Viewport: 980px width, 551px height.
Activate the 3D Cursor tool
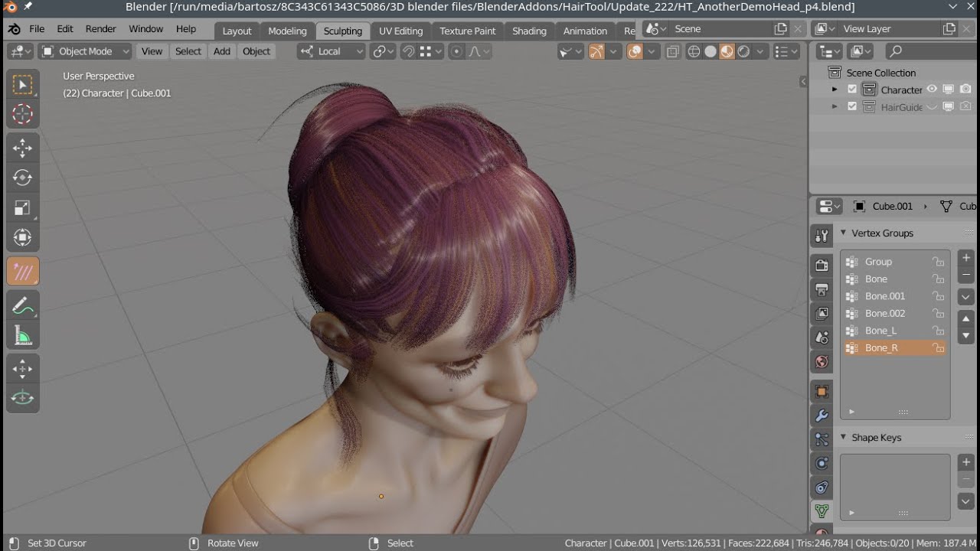(23, 115)
